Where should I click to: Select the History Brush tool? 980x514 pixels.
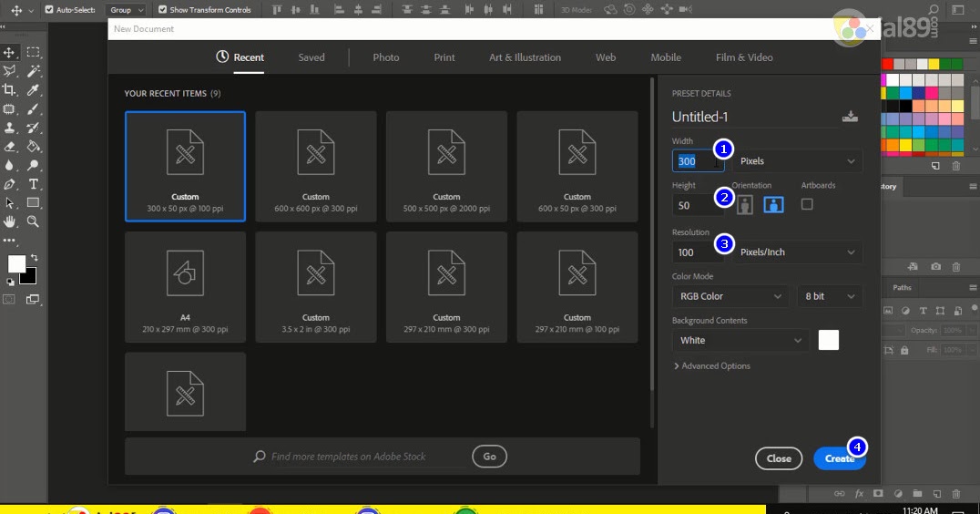pos(33,128)
